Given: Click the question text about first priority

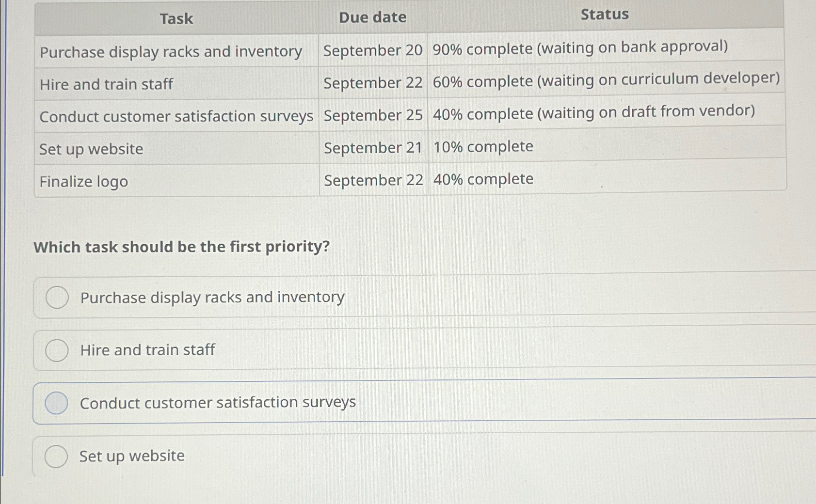Looking at the screenshot, I should pyautogui.click(x=181, y=247).
